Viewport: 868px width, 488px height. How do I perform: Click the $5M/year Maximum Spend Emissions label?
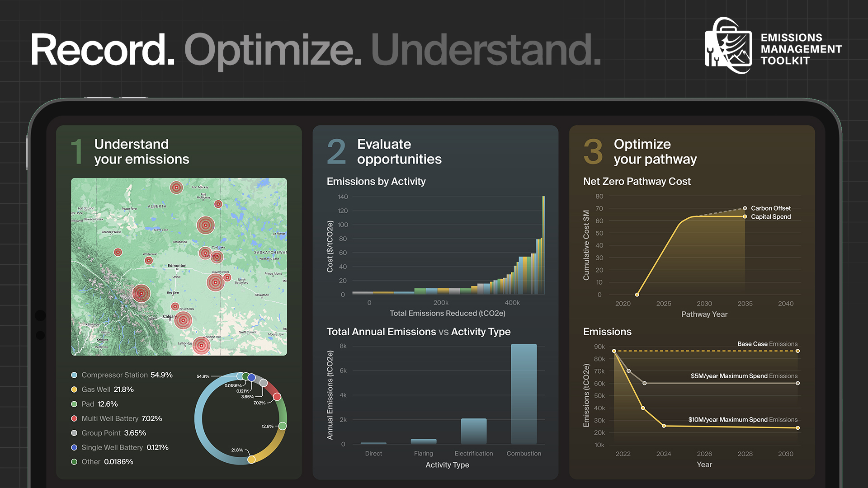(744, 376)
